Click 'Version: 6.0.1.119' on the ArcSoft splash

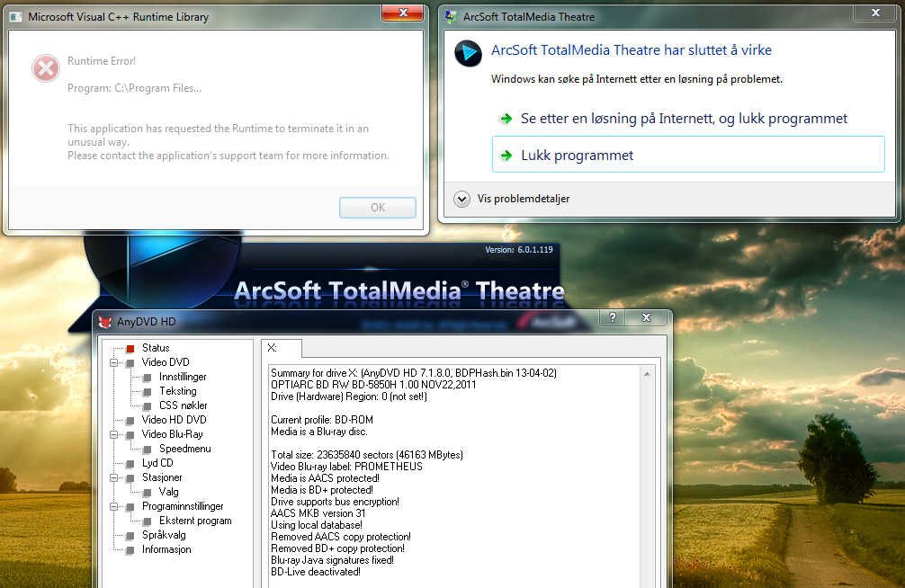pyautogui.click(x=518, y=250)
